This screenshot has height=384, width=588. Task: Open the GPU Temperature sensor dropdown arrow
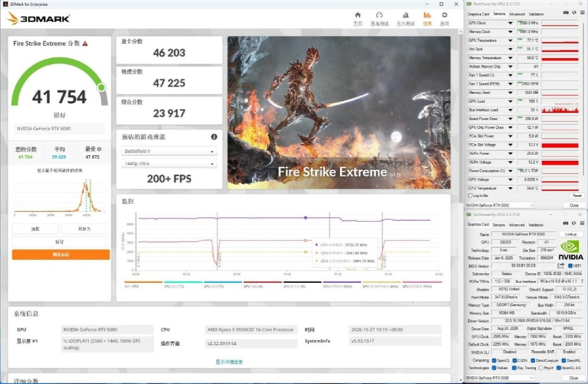[510, 40]
